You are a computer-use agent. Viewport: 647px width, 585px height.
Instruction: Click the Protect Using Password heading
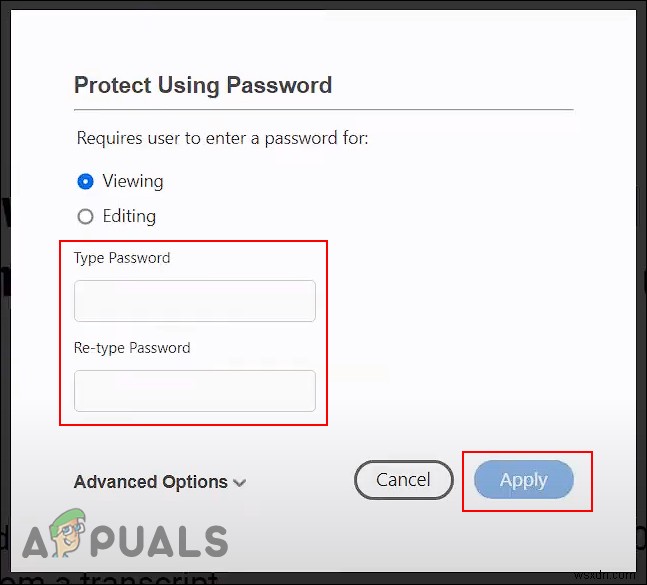click(203, 85)
